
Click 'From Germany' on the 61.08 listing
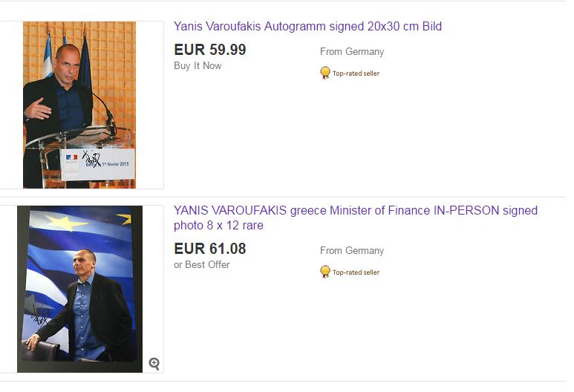point(352,251)
